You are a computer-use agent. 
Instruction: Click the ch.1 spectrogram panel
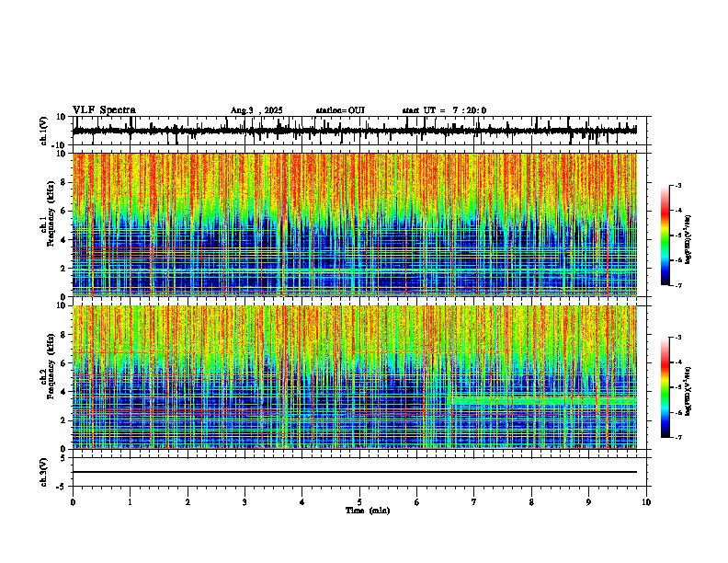tap(354, 224)
